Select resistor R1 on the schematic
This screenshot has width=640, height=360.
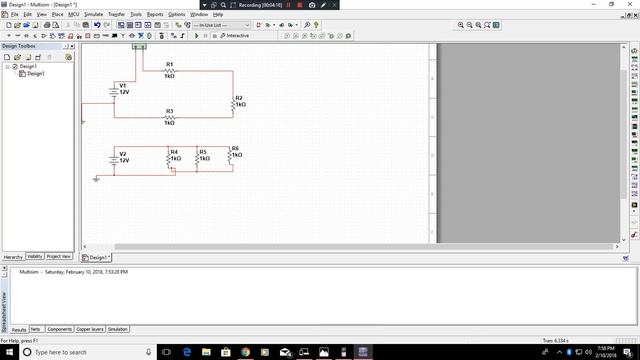click(x=169, y=71)
